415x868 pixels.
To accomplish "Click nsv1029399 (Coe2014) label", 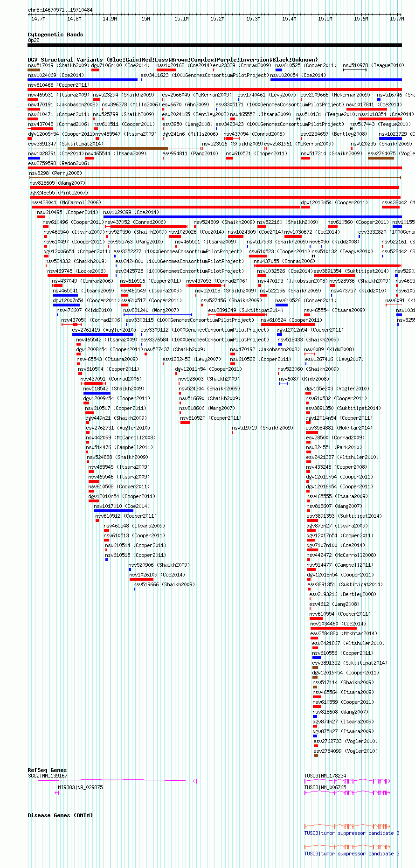I will pyautogui.click(x=131, y=212).
